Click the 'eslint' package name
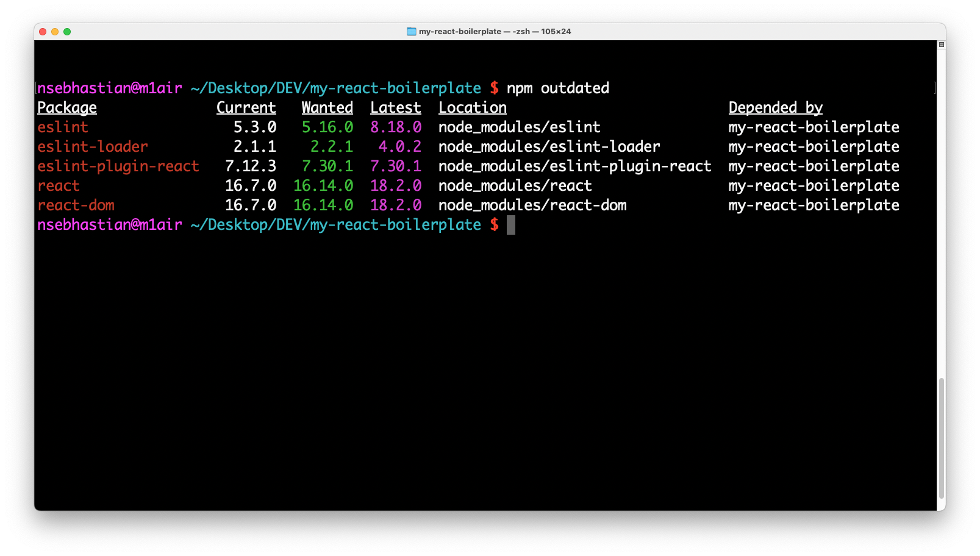Viewport: 980px width, 556px height. click(63, 127)
